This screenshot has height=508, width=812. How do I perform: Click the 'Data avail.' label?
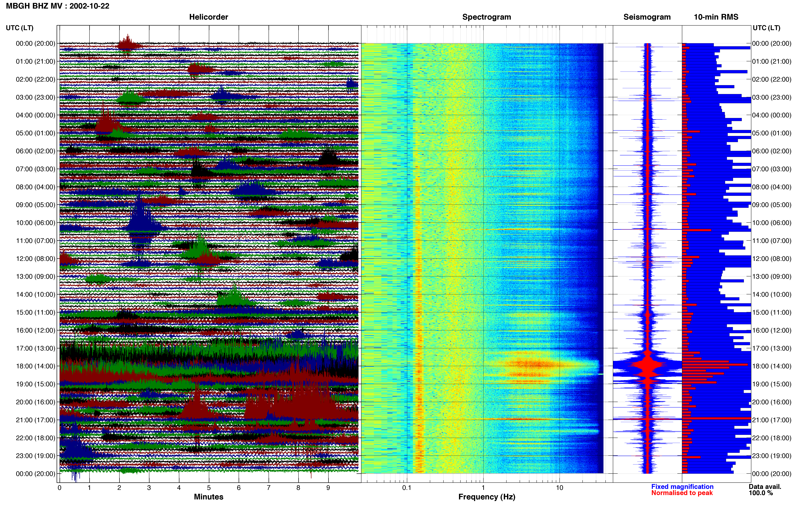pyautogui.click(x=765, y=486)
